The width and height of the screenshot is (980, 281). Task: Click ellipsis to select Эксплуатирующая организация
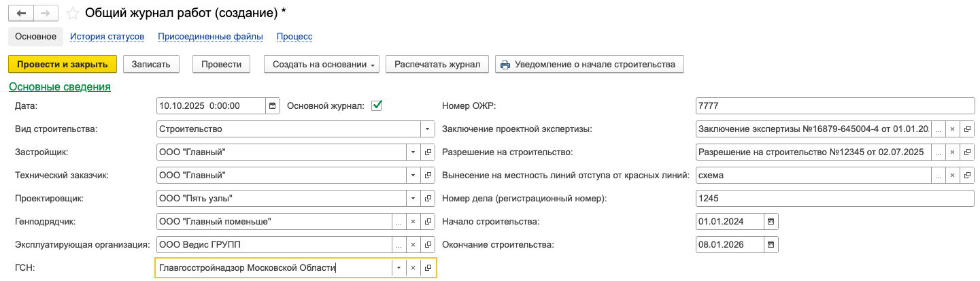tap(399, 245)
